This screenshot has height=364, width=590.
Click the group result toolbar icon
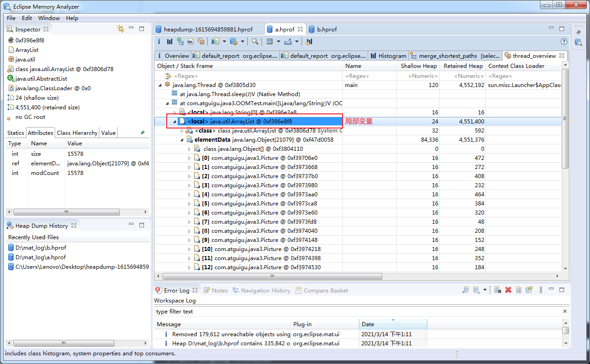pyautogui.click(x=270, y=41)
